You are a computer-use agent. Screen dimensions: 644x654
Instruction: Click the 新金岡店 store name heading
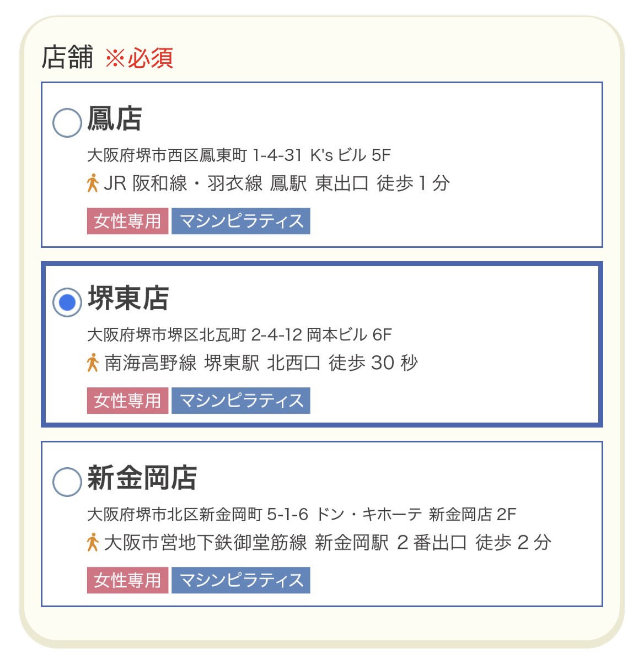(x=142, y=478)
